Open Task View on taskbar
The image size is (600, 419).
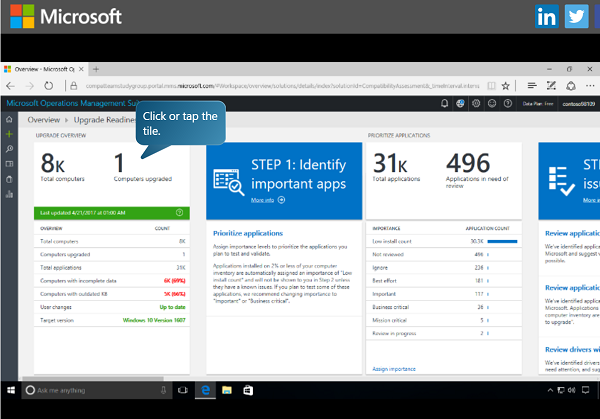point(183,390)
